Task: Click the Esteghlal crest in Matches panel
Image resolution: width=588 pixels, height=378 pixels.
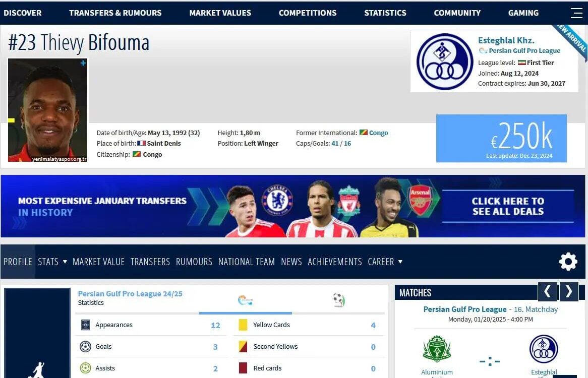Action: click(x=544, y=349)
